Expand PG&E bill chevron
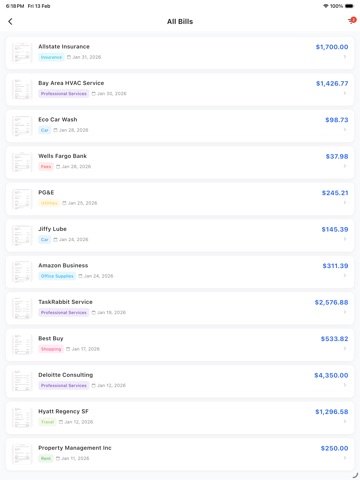The height and width of the screenshot is (480, 360). [345, 203]
